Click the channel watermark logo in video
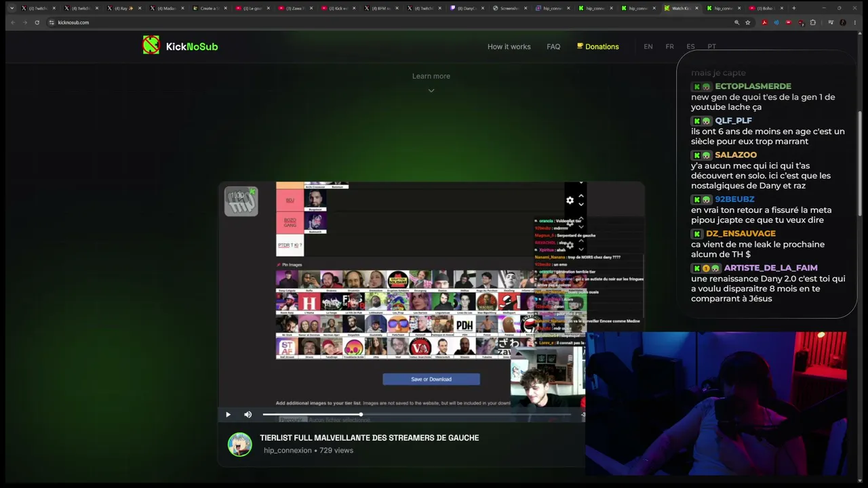The height and width of the screenshot is (488, 868). point(241,201)
